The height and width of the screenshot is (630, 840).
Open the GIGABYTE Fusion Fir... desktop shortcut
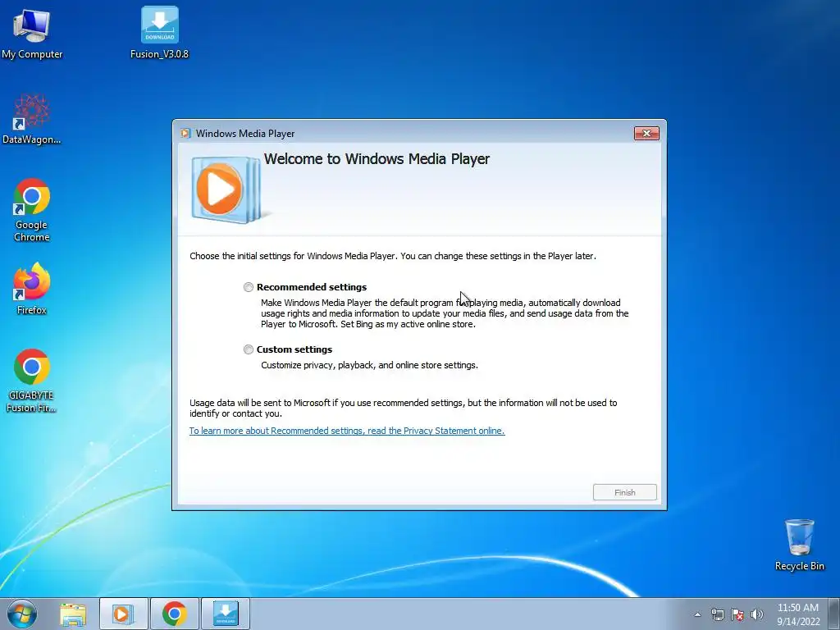click(x=32, y=381)
